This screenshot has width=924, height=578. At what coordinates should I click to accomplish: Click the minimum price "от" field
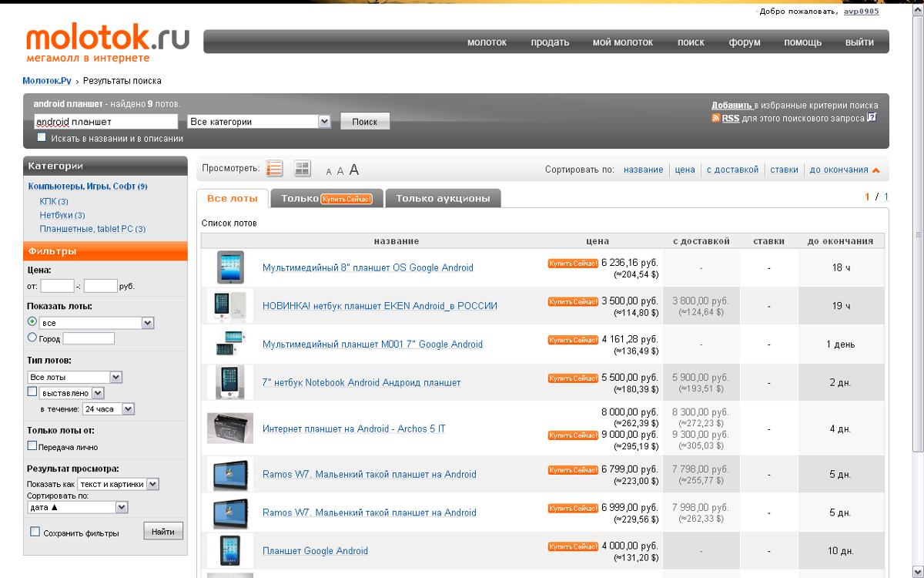pos(58,286)
